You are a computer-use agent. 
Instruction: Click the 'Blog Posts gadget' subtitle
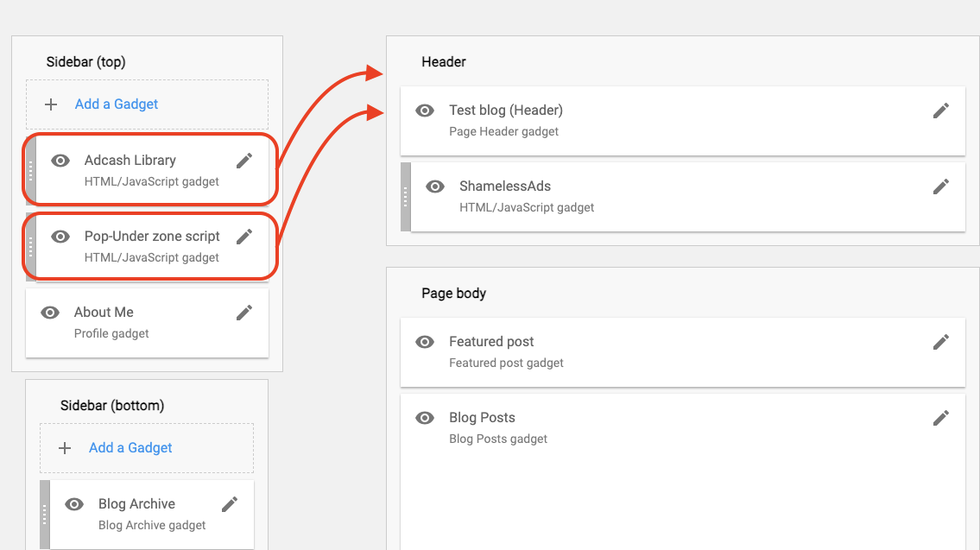click(x=498, y=439)
